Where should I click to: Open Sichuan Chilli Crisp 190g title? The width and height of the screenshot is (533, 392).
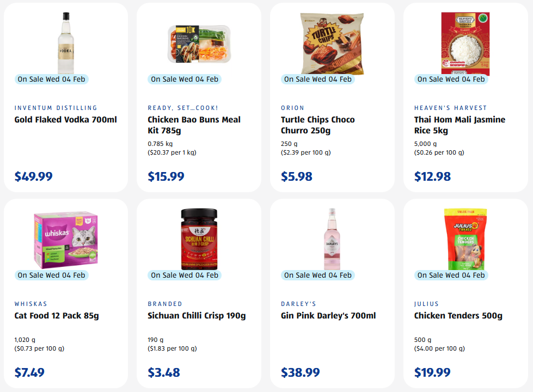click(197, 316)
